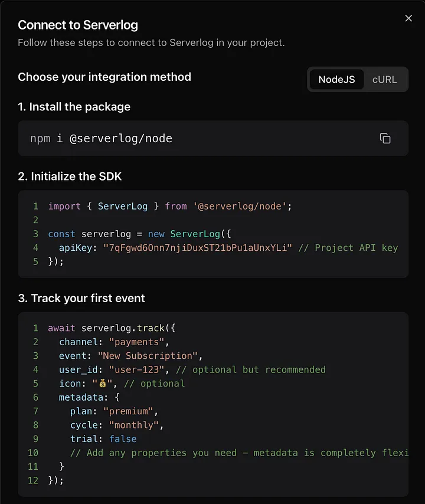Copy the npm install command
The width and height of the screenshot is (425, 504).
pyautogui.click(x=385, y=138)
